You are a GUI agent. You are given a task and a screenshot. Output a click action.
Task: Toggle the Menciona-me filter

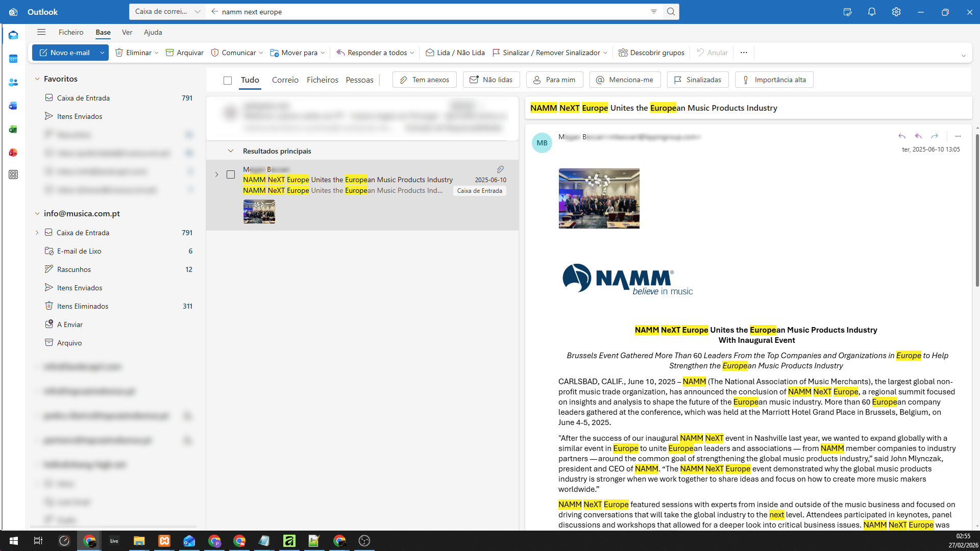(x=625, y=80)
